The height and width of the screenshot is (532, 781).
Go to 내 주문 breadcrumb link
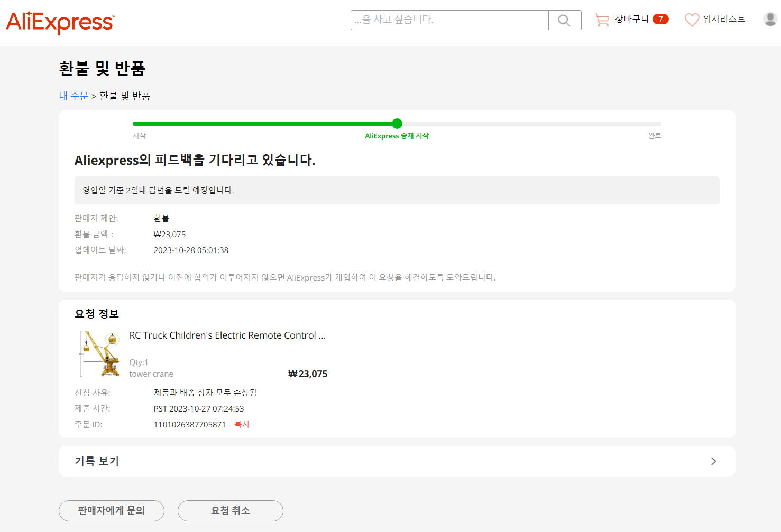click(73, 96)
